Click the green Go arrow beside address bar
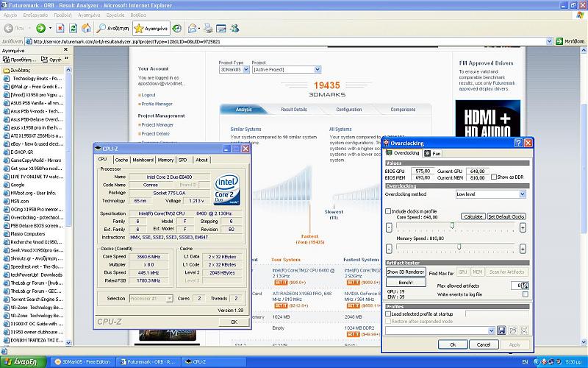The image size is (588, 368). [559, 41]
